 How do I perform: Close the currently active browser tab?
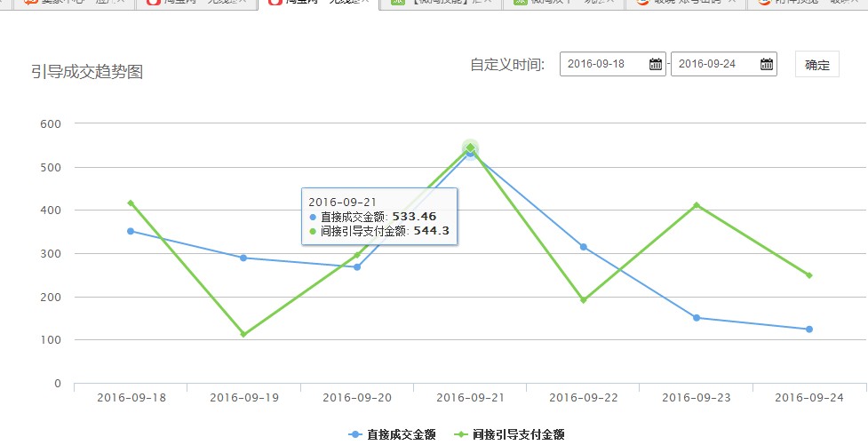tap(365, 3)
